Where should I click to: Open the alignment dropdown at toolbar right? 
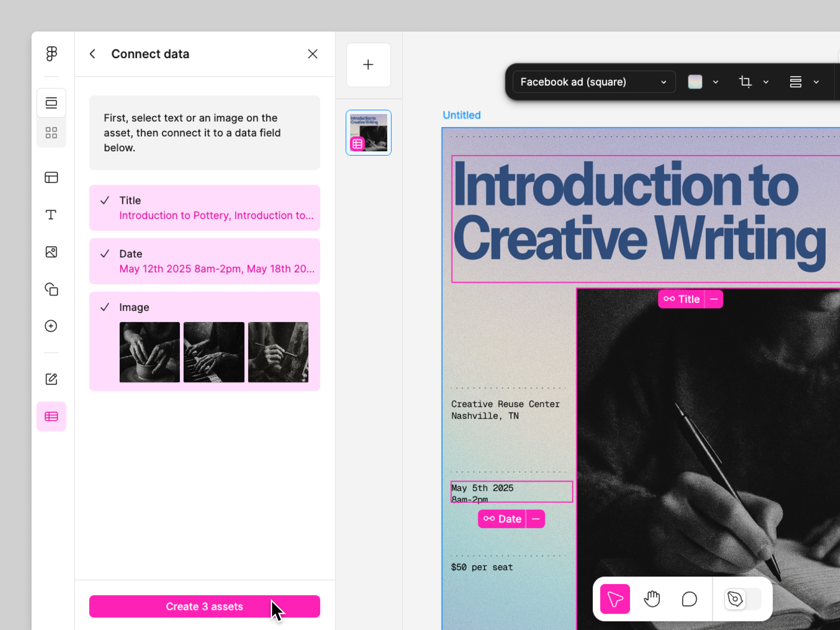(816, 82)
